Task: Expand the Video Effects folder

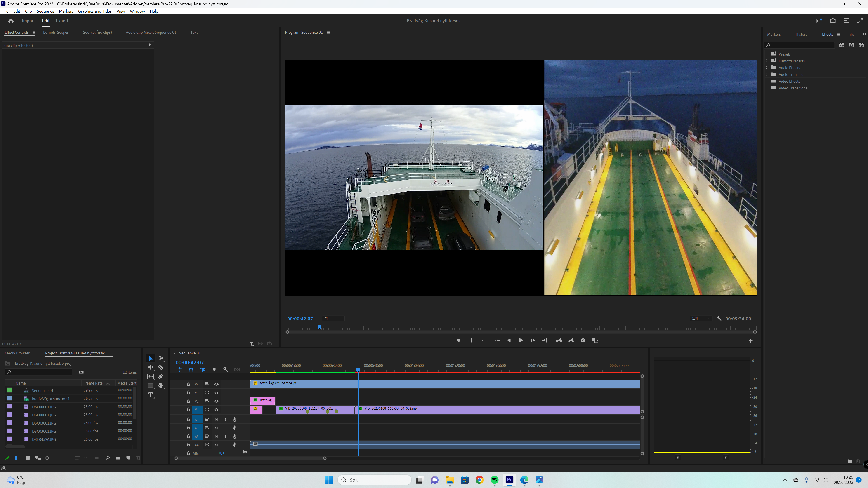Action: 767,81
